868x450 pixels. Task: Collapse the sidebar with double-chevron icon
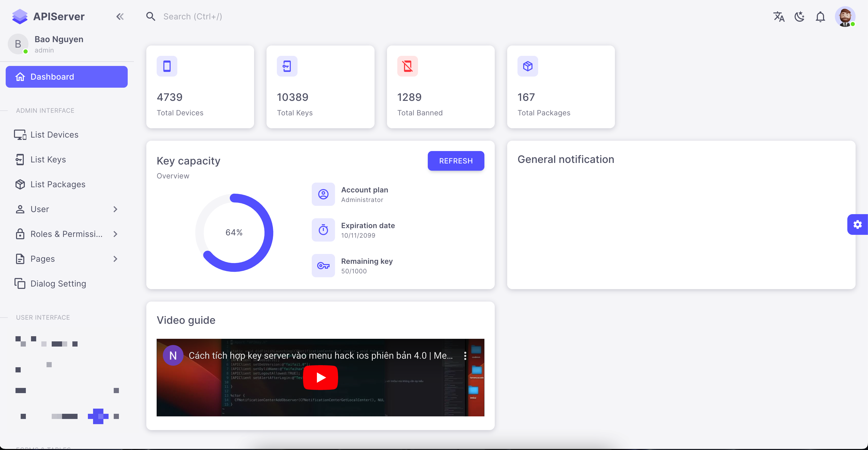[120, 17]
